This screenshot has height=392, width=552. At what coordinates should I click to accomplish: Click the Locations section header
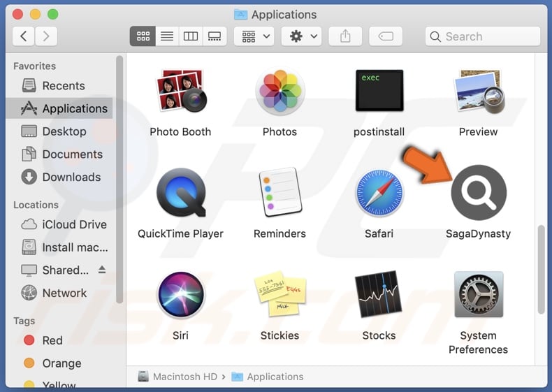(x=36, y=205)
